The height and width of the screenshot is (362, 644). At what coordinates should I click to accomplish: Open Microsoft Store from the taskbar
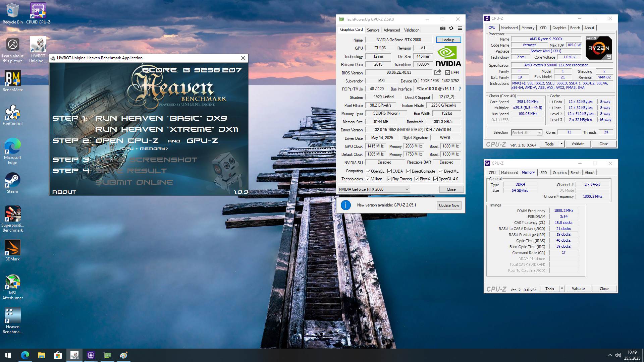(58, 355)
